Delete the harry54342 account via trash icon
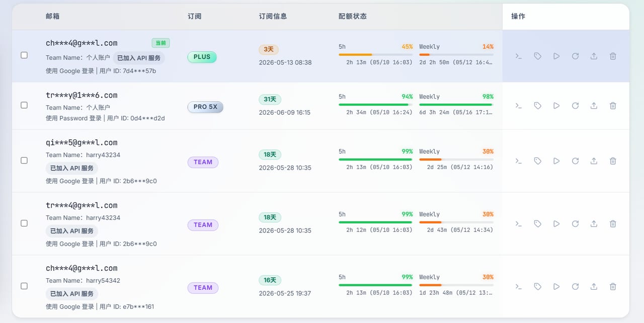Screen dimensions: 644x323 pyautogui.click(x=613, y=287)
